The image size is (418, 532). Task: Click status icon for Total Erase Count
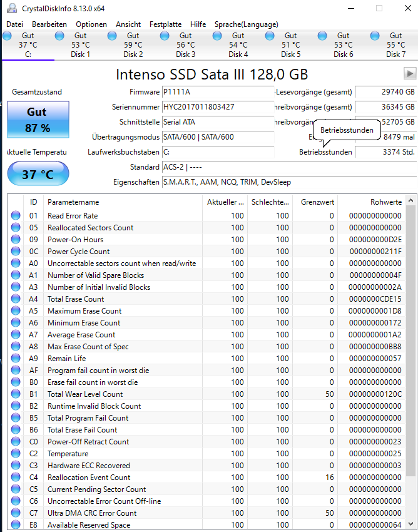(x=16, y=299)
